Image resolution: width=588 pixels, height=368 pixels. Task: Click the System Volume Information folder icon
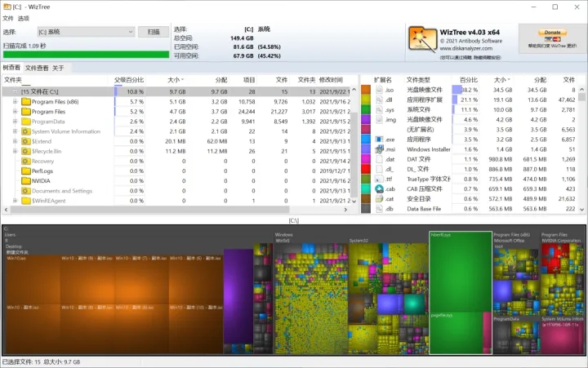[x=26, y=131]
